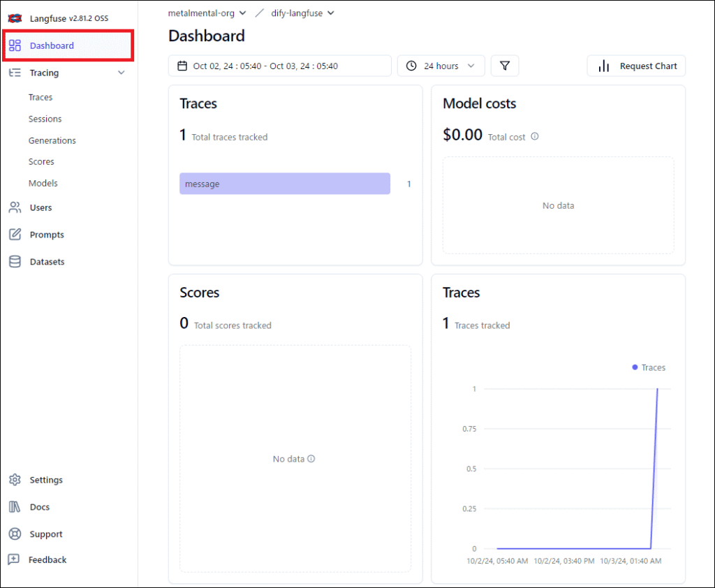The image size is (715, 588).
Task: Click the Users people icon
Action: 15,207
